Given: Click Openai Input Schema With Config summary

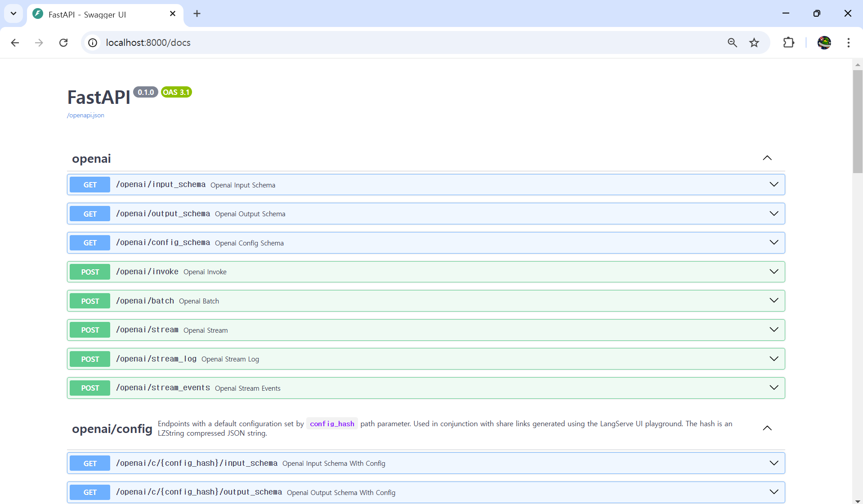Looking at the screenshot, I should [x=334, y=464].
